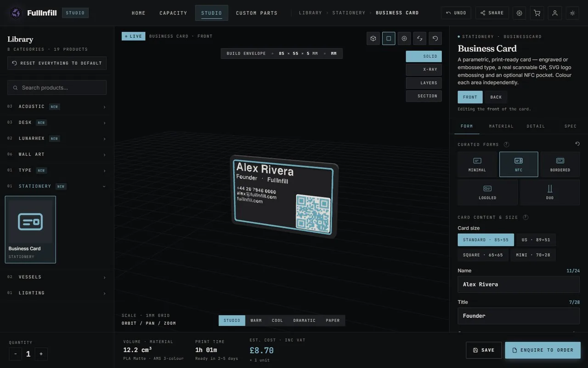Edit the Back side of the card
The width and height of the screenshot is (588, 368).
(496, 97)
